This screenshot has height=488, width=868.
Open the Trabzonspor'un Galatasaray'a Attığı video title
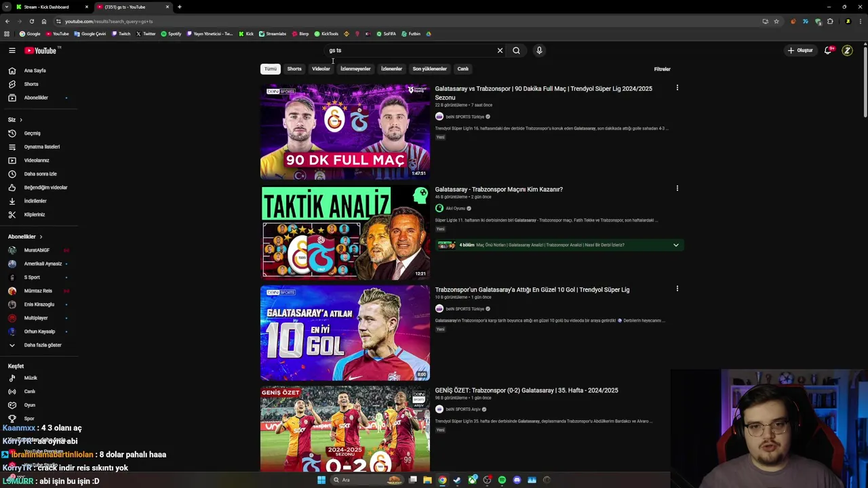532,290
